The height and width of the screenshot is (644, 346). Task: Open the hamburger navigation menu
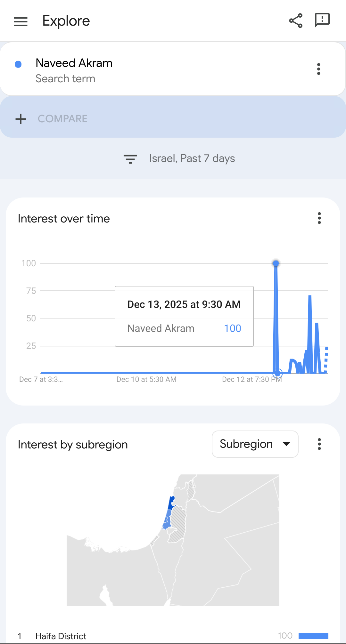pos(21,21)
